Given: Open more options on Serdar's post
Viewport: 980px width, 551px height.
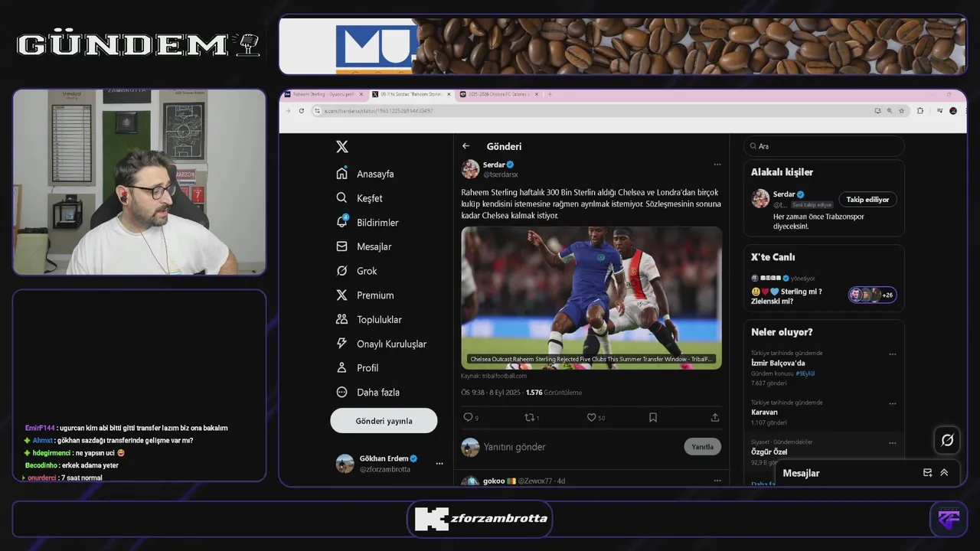Looking at the screenshot, I should [717, 165].
